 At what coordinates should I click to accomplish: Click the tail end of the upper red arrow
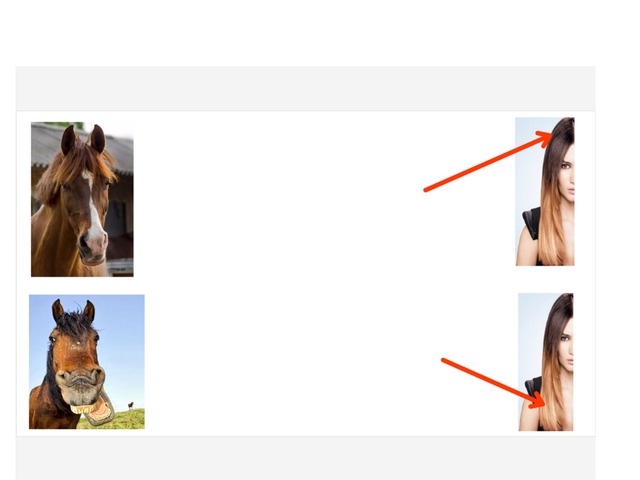click(x=427, y=190)
